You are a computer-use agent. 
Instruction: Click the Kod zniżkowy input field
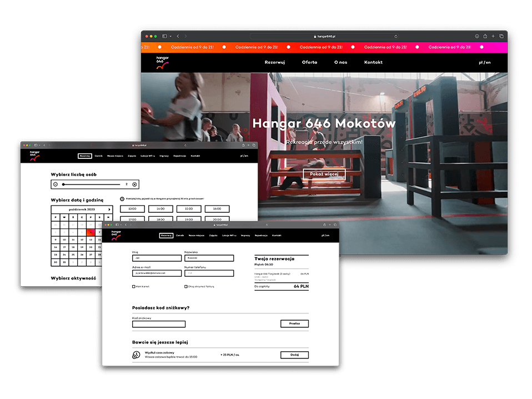[x=159, y=324]
